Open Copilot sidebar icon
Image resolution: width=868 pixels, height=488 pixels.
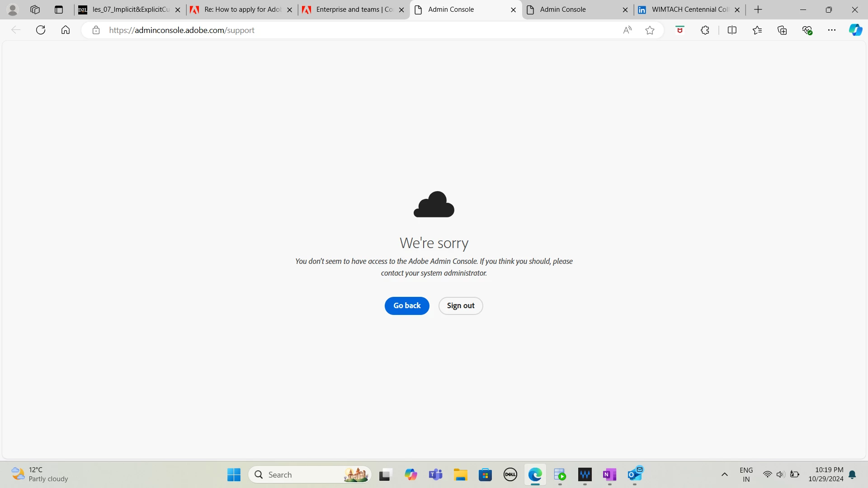(x=855, y=30)
